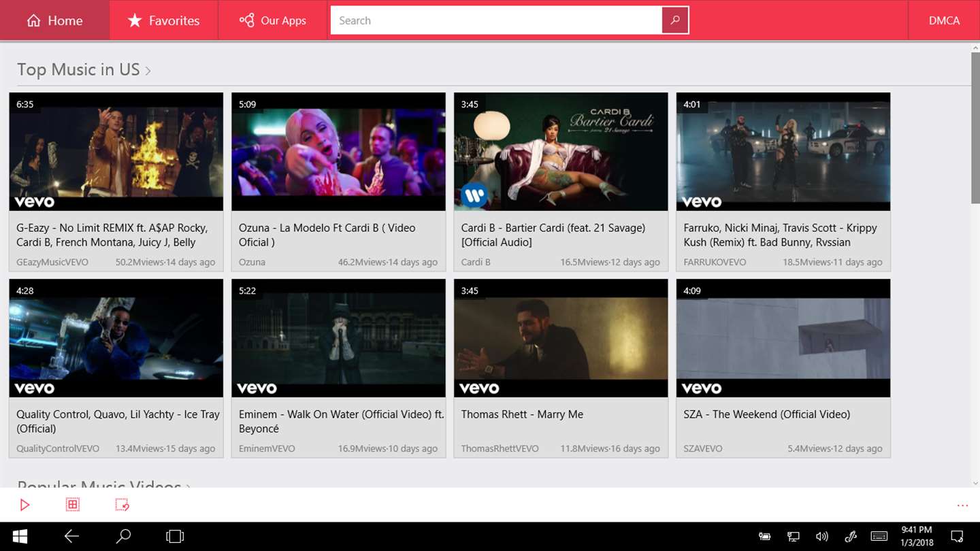Click the title 'G-Eazy - No Limit REMIX'
Image resolution: width=980 pixels, height=551 pixels.
[x=112, y=235]
